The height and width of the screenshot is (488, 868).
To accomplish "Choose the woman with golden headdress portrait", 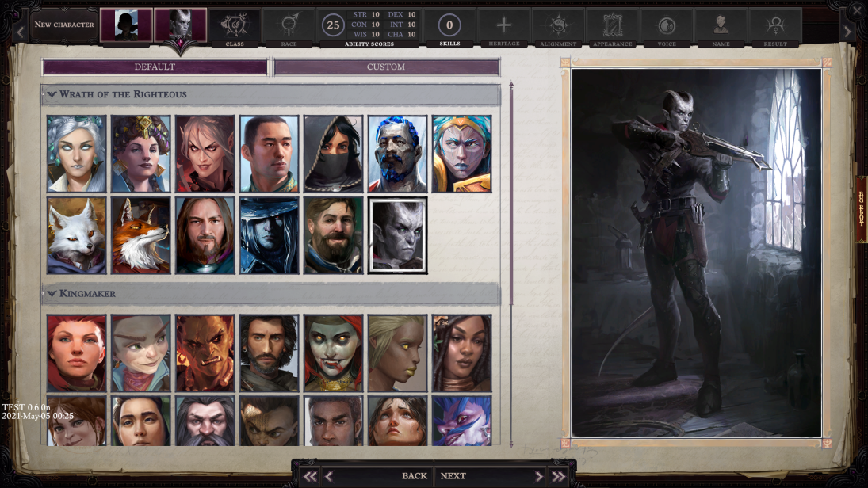I will pos(140,154).
